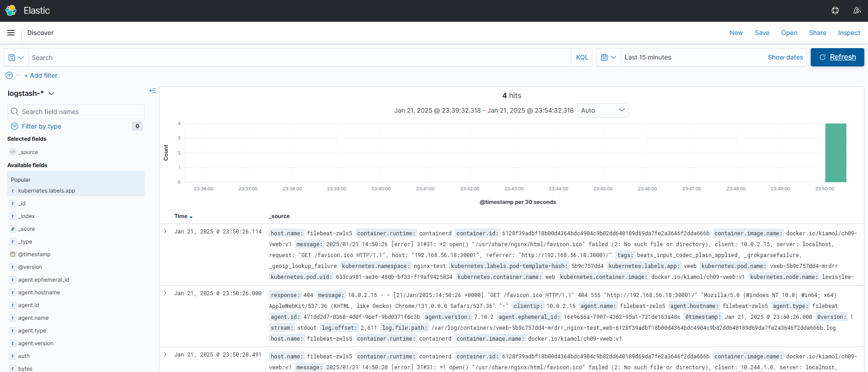Click the 4 hits counter
This screenshot has width=868, height=372.
point(512,95)
